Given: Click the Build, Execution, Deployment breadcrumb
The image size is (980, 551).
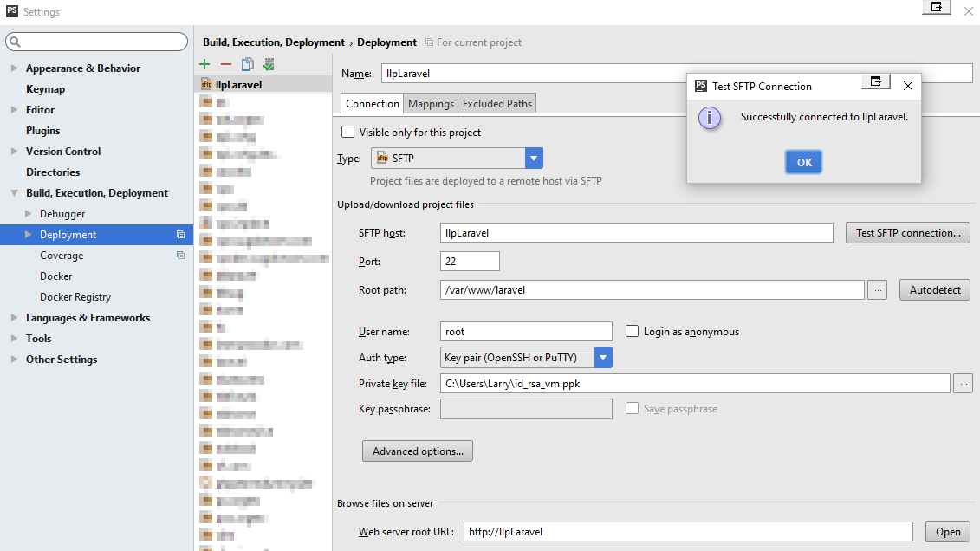Looking at the screenshot, I should tap(273, 42).
